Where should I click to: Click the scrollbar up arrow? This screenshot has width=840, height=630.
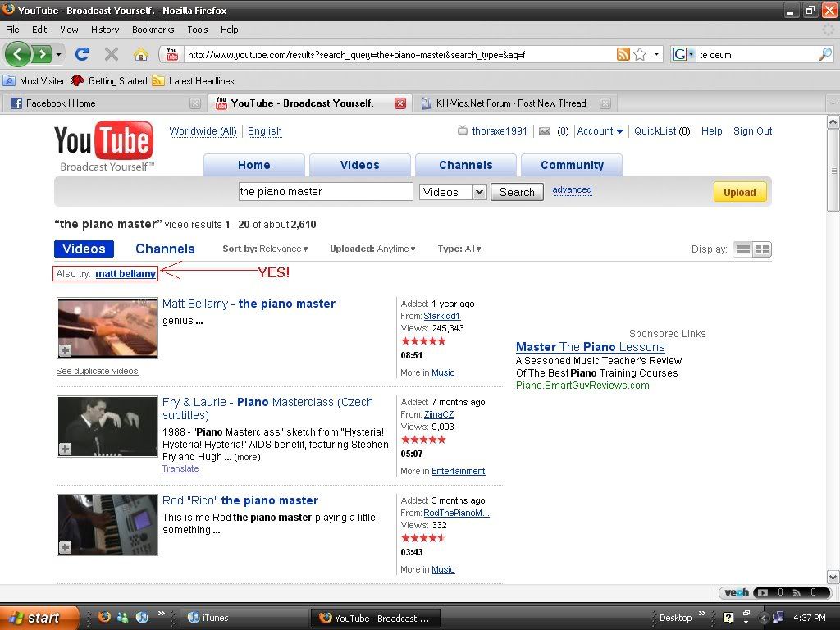(833, 122)
